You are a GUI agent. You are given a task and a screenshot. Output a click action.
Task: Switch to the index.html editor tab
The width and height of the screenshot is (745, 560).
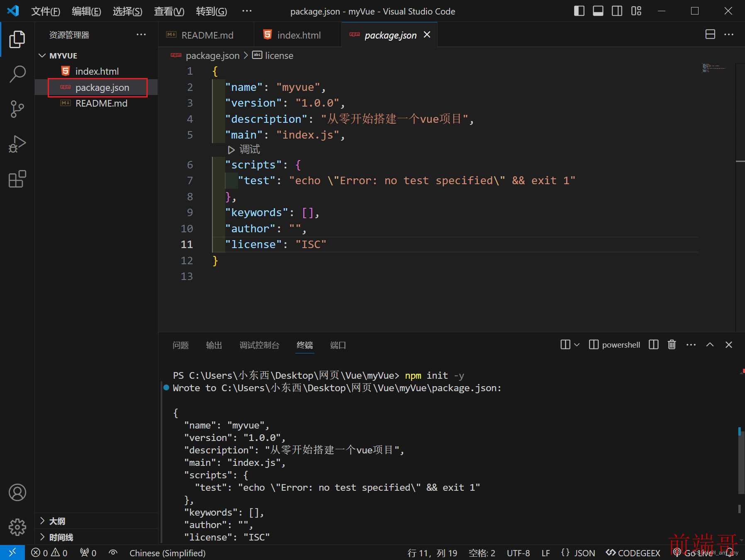[x=298, y=35]
